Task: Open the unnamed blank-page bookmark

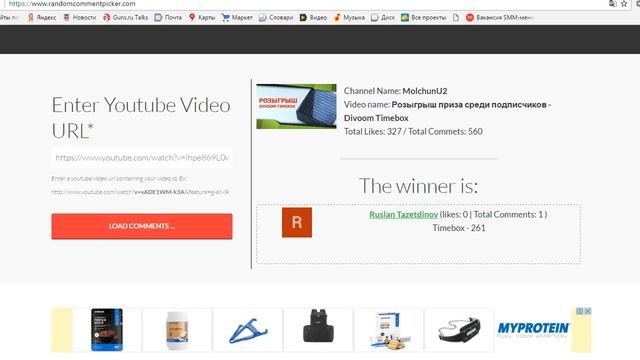Action: click(456, 18)
